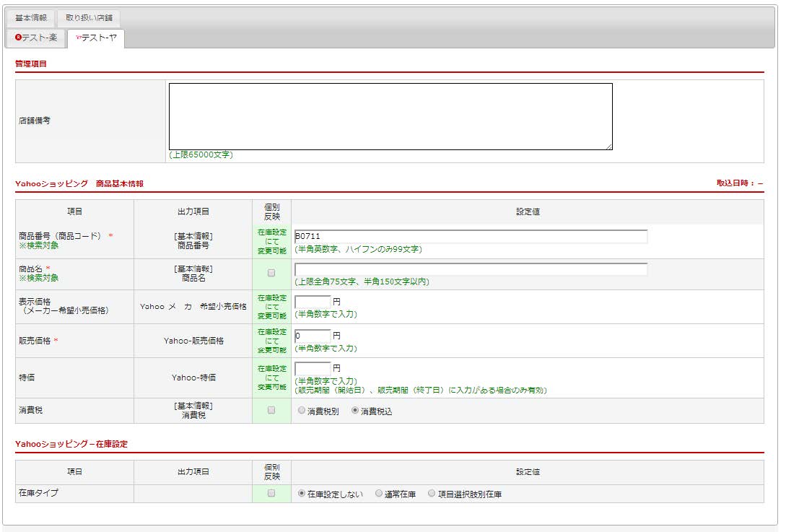Viewport: 786px width, 532px height.
Task: Click the Rakuten icon on テスト-楽 tab
Action: tap(18, 38)
